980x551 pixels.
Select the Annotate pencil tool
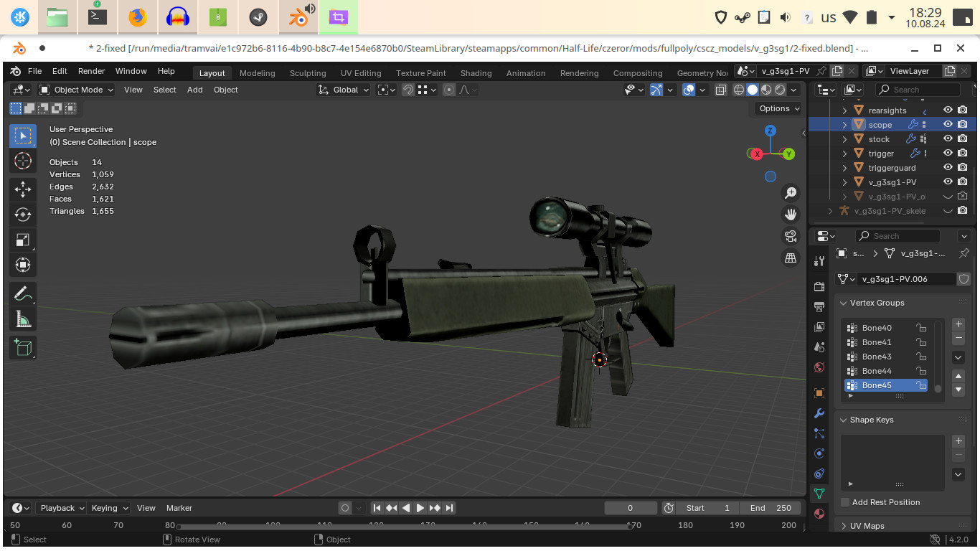pos(22,293)
